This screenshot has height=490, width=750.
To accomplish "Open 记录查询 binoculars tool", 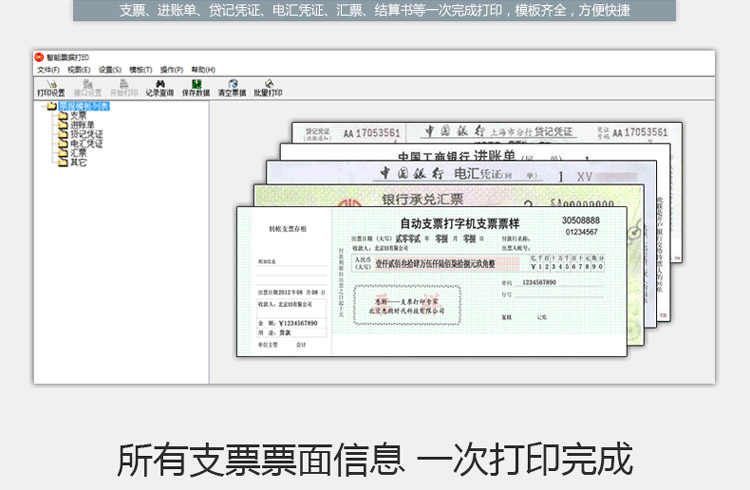I will (x=160, y=89).
